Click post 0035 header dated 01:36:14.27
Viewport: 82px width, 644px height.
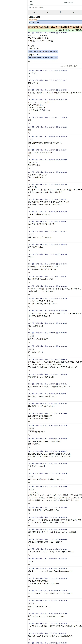click(47, 451)
